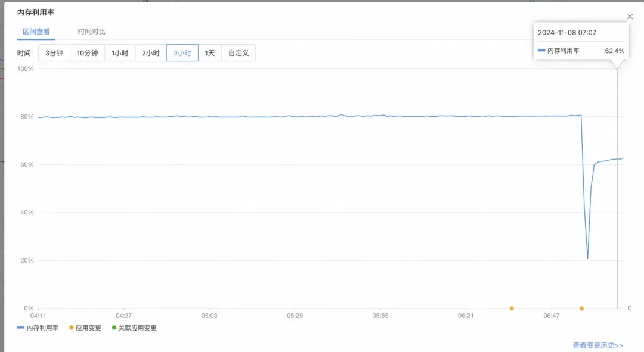Screen dimensions: 644x352
Task: Open the 时间对比 tab
Action: click(x=92, y=32)
